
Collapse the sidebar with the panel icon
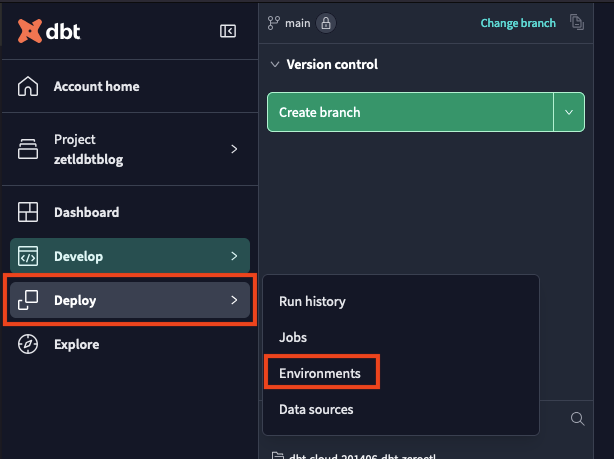pos(228,31)
